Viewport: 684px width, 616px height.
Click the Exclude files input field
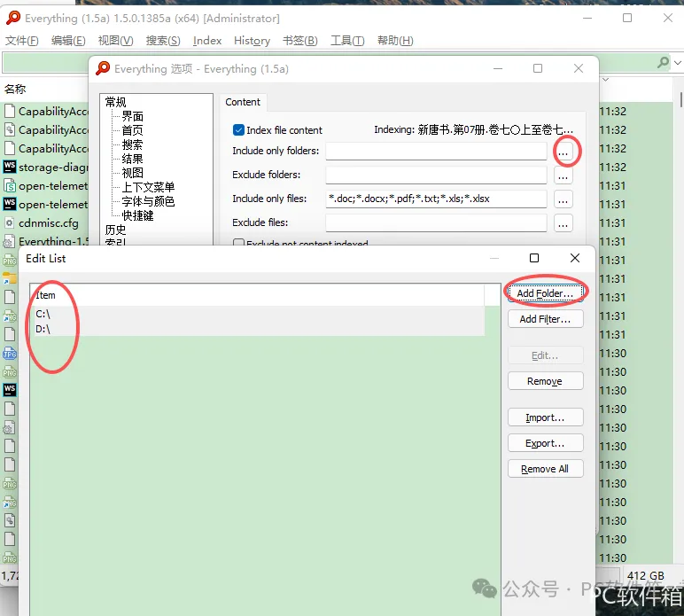coord(436,223)
